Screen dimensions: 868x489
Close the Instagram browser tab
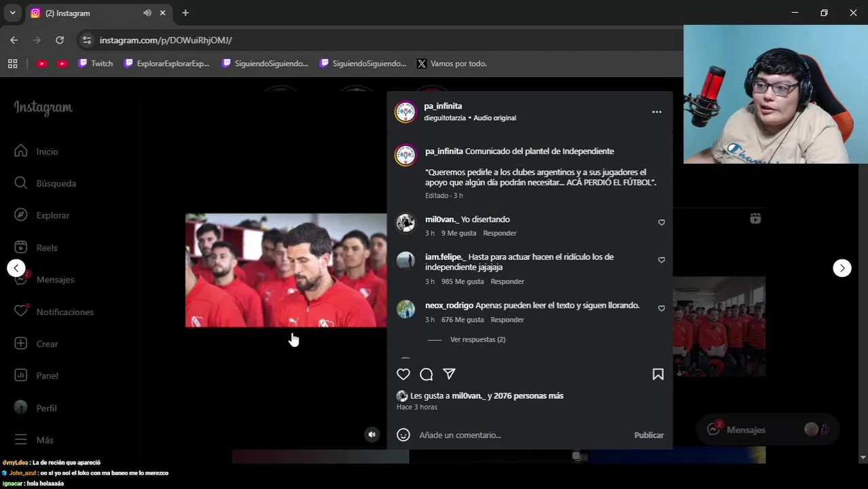(x=162, y=13)
